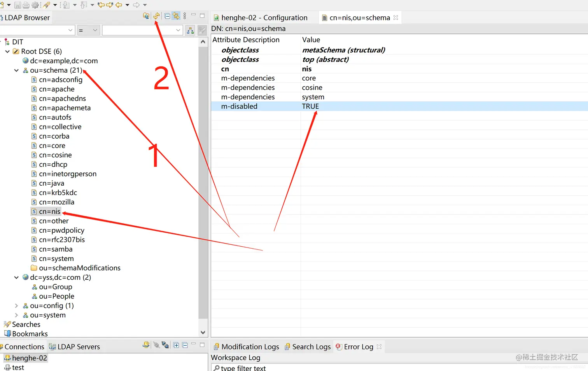Open the Modification Logs tab
The image size is (588, 371).
point(246,347)
